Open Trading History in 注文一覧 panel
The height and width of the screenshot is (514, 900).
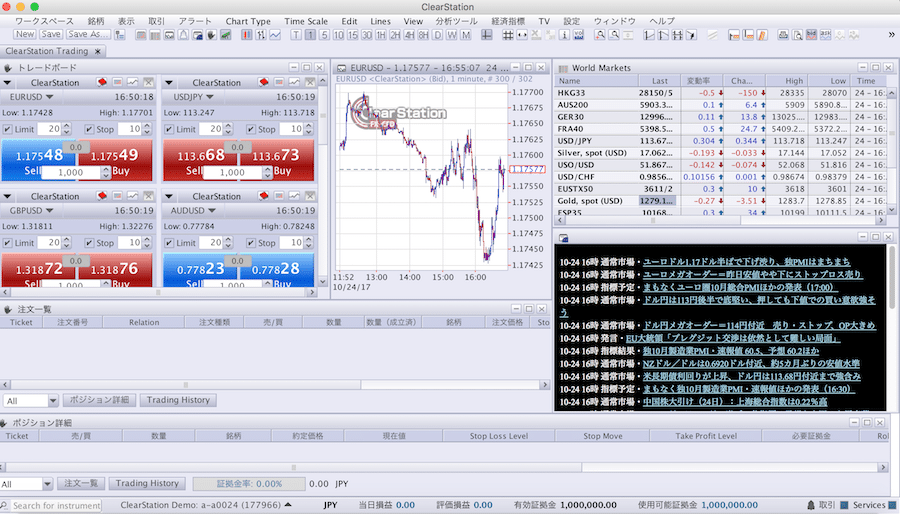tap(178, 400)
